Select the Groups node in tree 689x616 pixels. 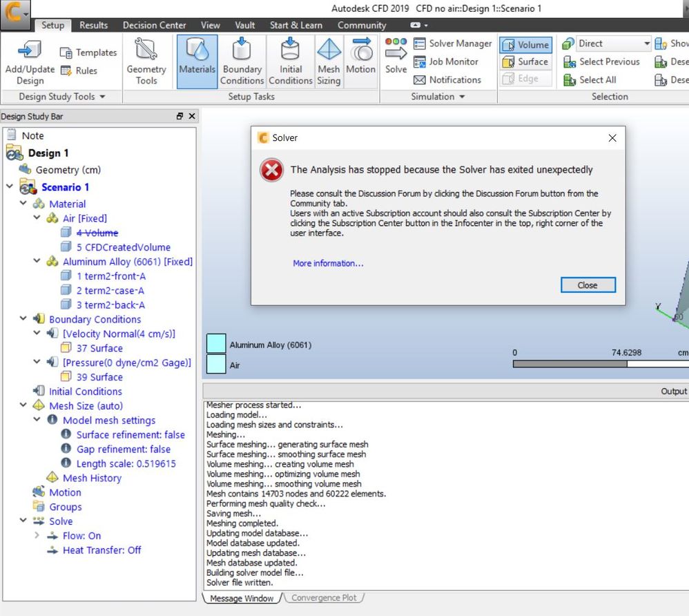[x=65, y=507]
